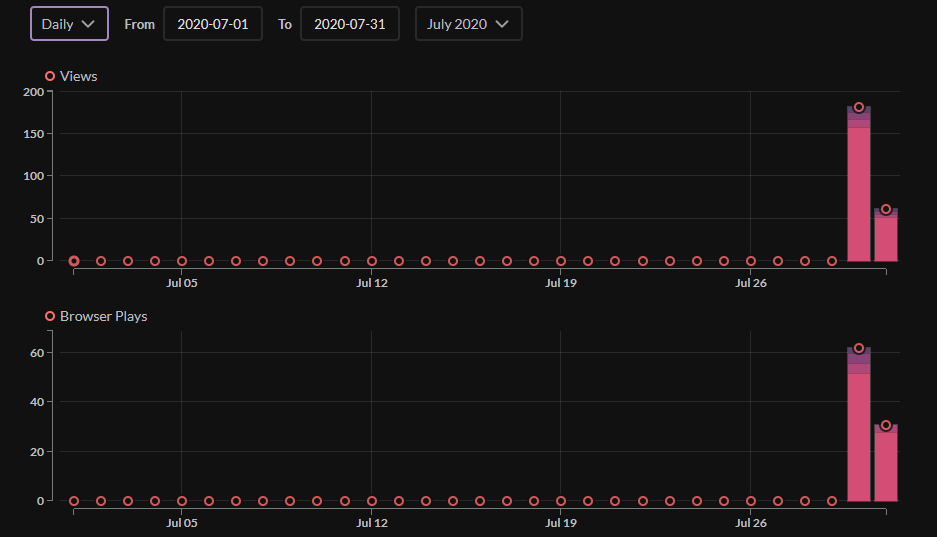Click the 200 y-axis label on Views chart
Viewport: 937px width, 537px height.
pos(33,92)
